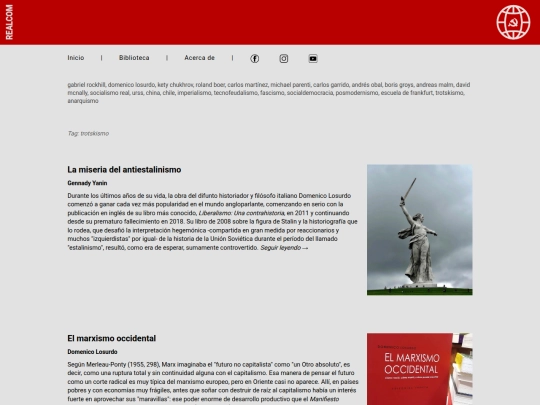
Task: Select the carlos garrido tag
Action: (x=331, y=85)
